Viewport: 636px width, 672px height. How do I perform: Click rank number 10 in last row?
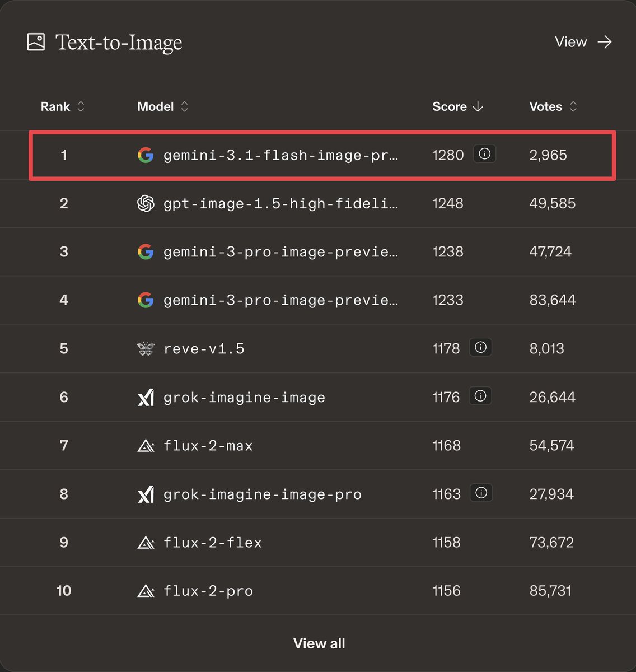coord(64,591)
